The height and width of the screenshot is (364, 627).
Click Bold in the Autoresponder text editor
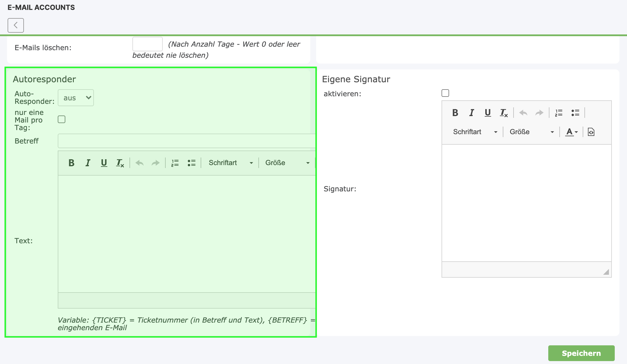coord(71,163)
